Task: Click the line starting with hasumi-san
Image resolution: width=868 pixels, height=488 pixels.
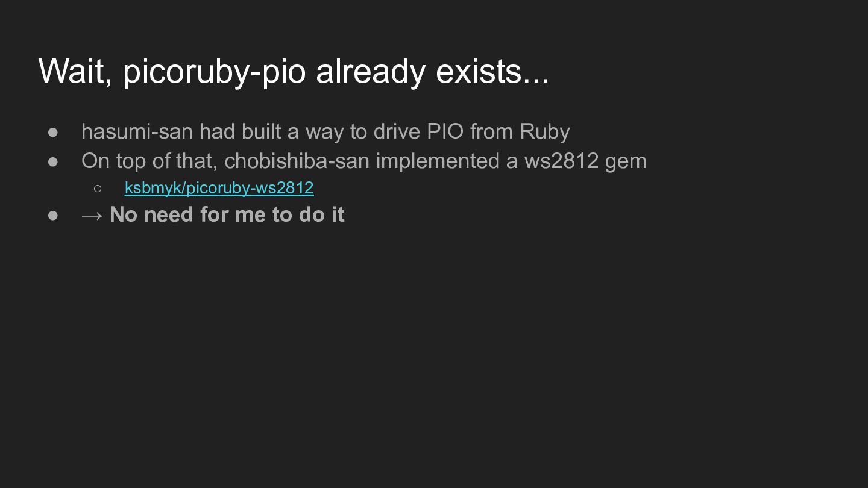Action: pyautogui.click(x=325, y=131)
